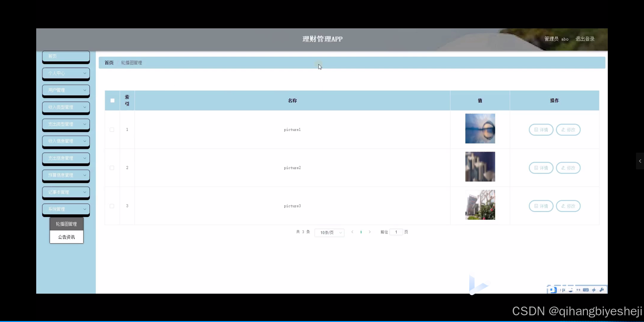
Task: Open the 10条/页 page size dropdown
Action: (329, 232)
